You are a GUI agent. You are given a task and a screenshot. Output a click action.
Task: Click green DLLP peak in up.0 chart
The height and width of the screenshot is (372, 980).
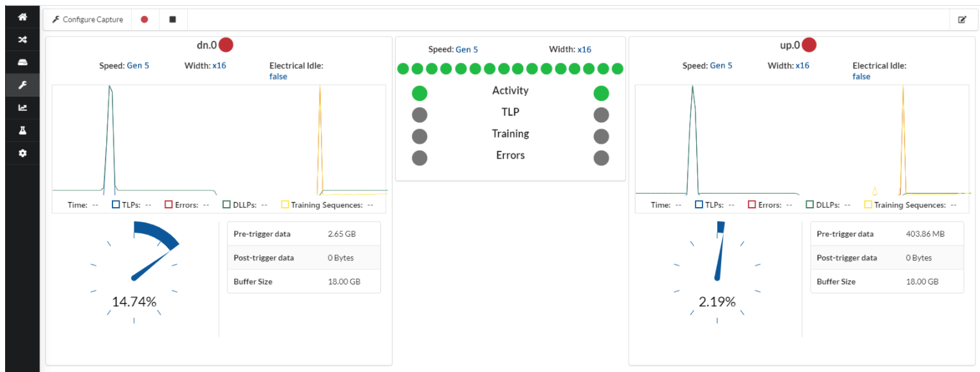[692, 88]
